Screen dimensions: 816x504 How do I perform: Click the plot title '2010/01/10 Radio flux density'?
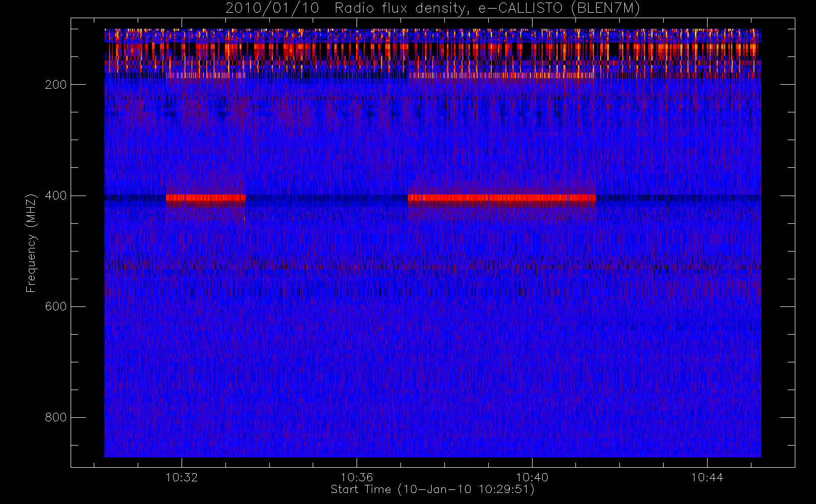(432, 9)
